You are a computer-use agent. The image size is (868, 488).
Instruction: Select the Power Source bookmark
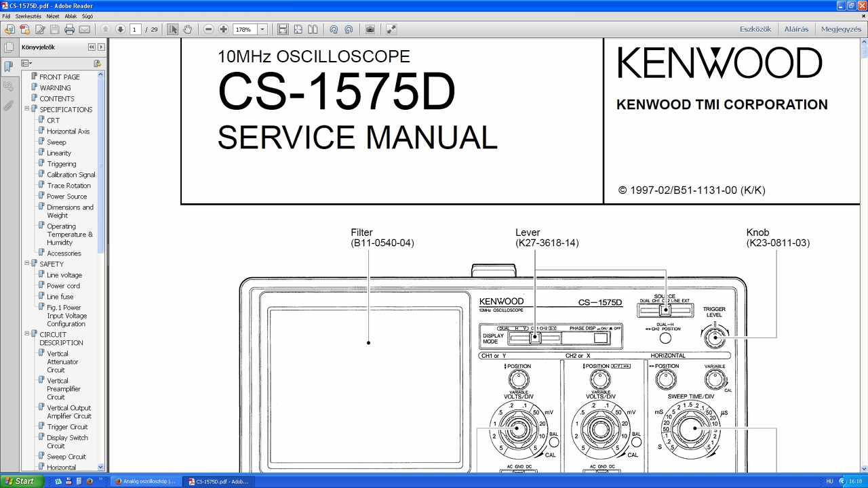point(66,196)
